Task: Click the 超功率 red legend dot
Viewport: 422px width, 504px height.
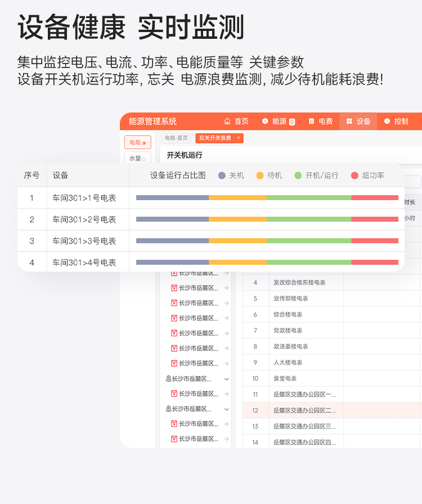Action: 354,175
